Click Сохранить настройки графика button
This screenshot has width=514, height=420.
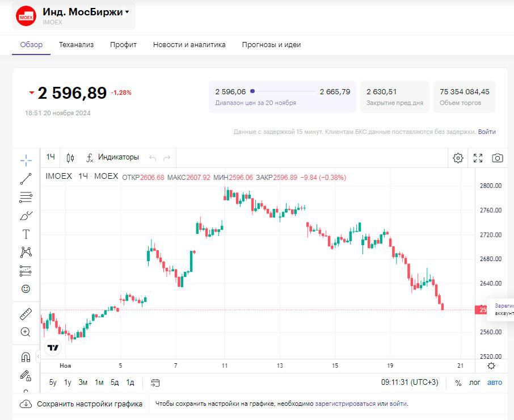81,404
